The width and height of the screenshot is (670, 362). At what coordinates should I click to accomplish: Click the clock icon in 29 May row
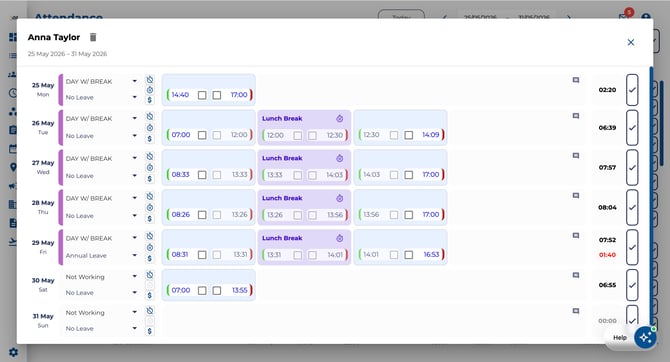pyautogui.click(x=150, y=247)
